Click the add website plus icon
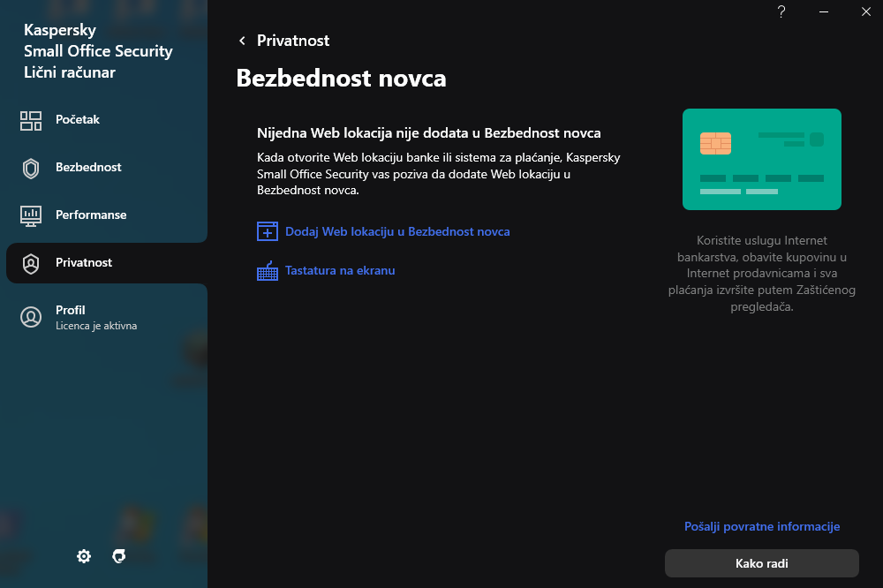Image resolution: width=883 pixels, height=588 pixels. pyautogui.click(x=268, y=231)
